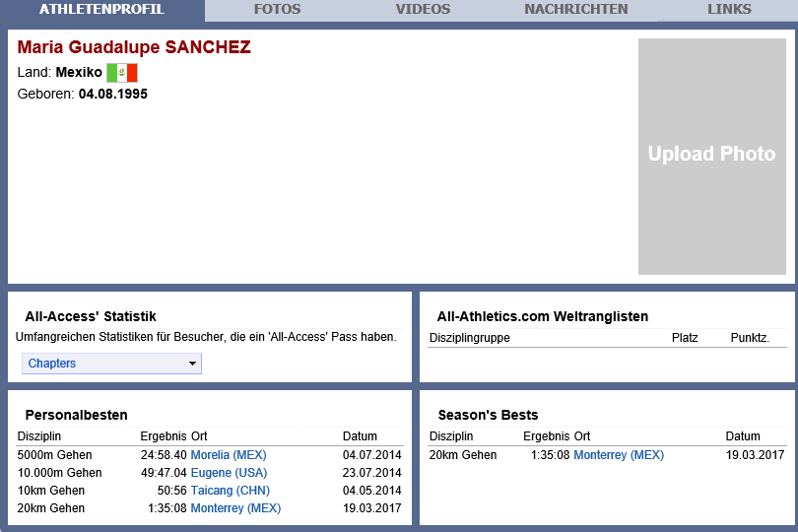Follow the Morelia (MEX) link

pos(229,455)
